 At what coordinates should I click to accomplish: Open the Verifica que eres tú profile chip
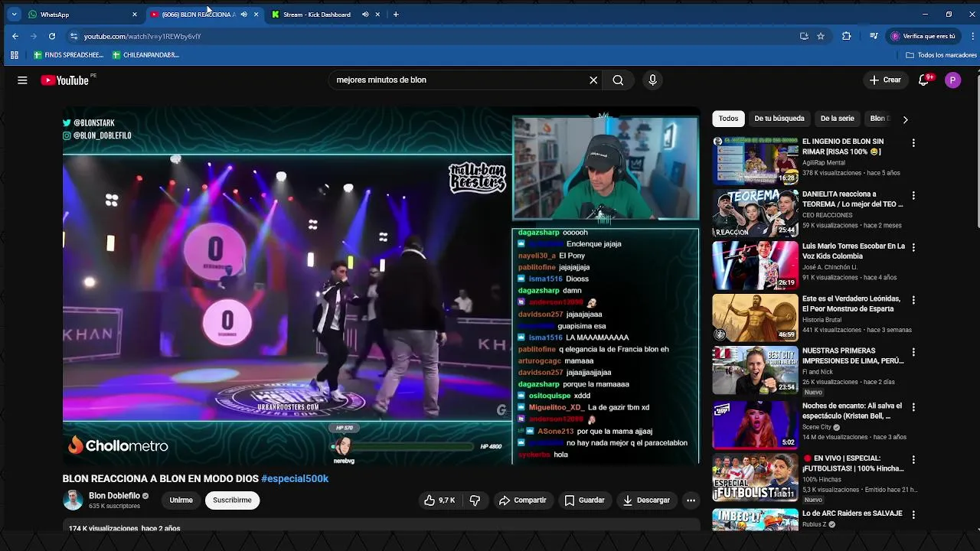click(x=923, y=36)
